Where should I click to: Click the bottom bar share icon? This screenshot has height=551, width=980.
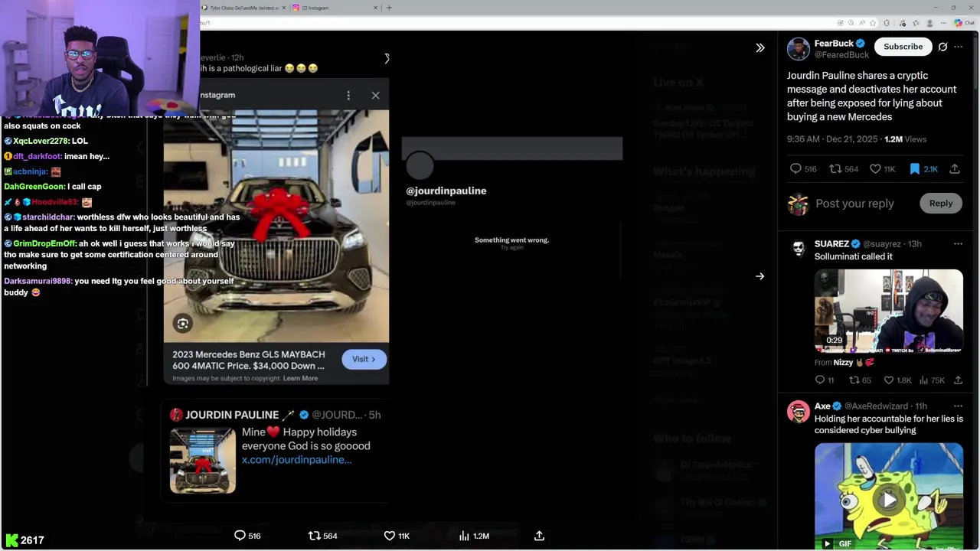coord(539,536)
